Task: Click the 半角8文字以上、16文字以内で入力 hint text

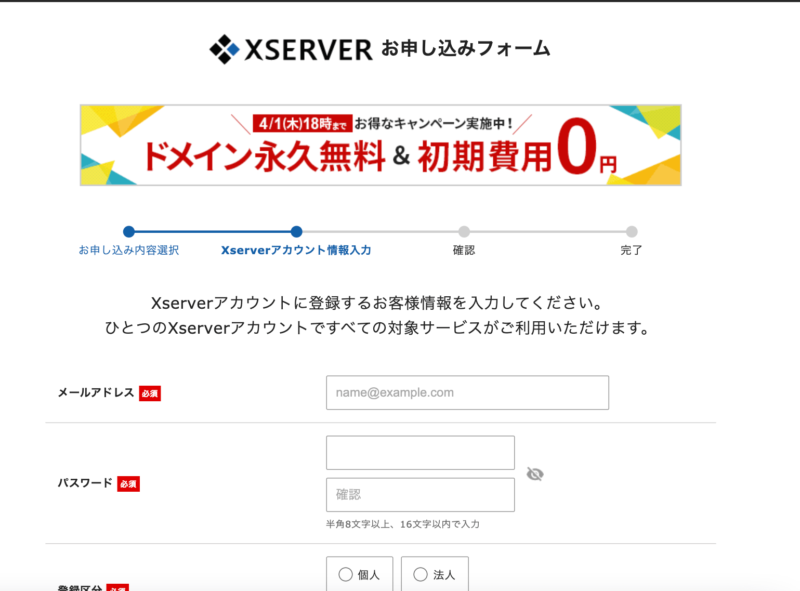Action: pyautogui.click(x=403, y=524)
